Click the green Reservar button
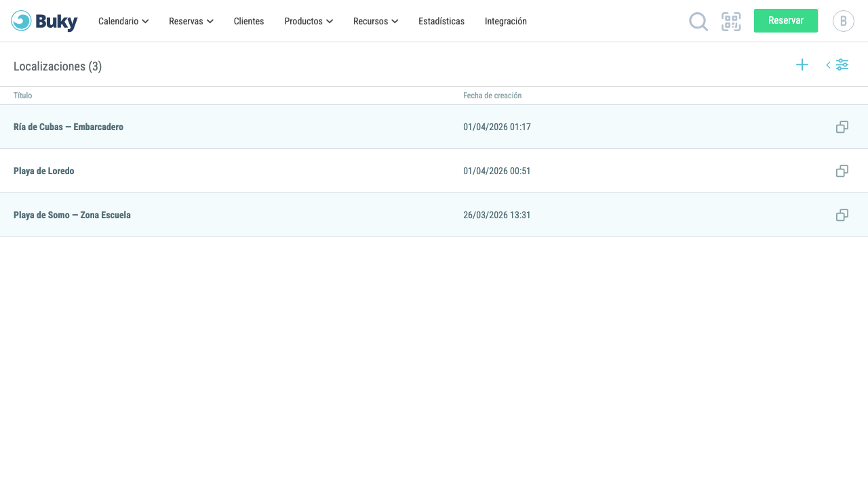This screenshot has height=488, width=868. (786, 21)
